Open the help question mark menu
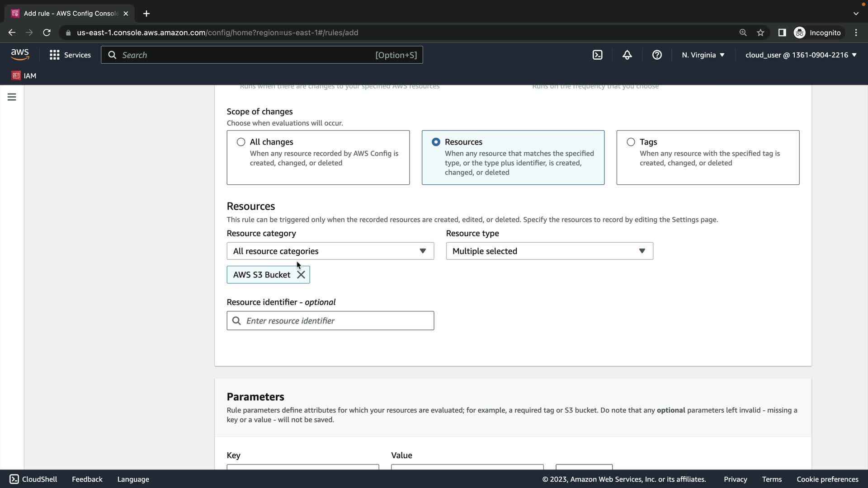Screen dimensions: 868x488 657,55
